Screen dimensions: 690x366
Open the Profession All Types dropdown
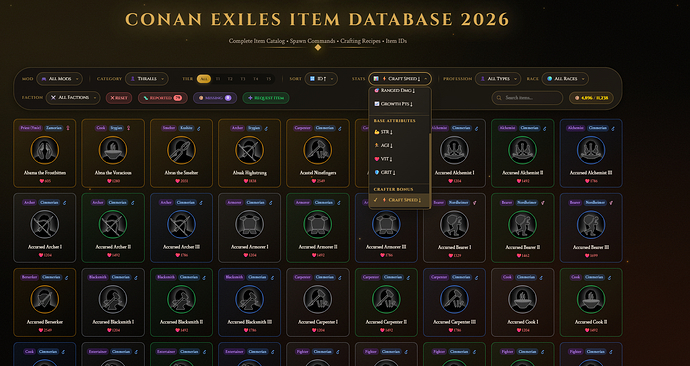(498, 79)
